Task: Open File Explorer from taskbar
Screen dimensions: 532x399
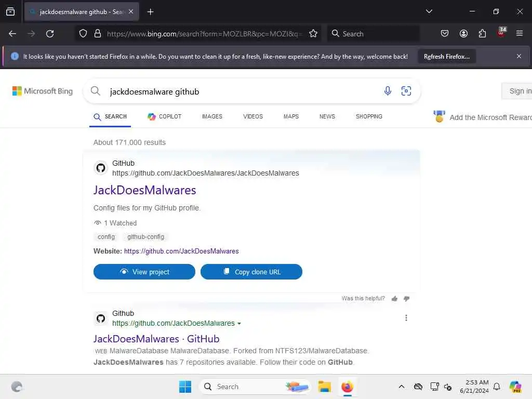Action: [x=324, y=387]
